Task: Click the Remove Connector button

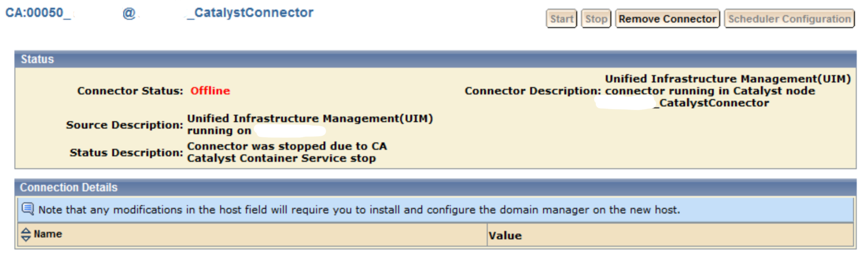Action: tap(668, 19)
